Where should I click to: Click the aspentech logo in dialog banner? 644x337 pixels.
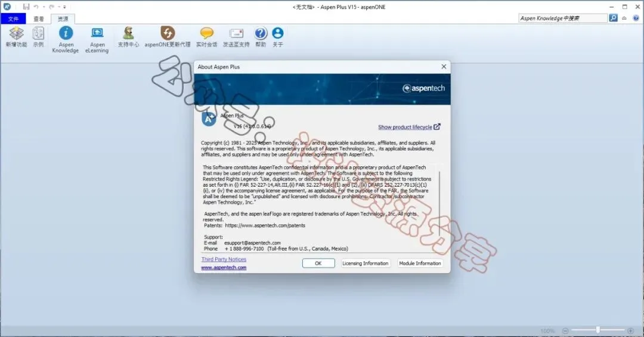click(x=423, y=88)
